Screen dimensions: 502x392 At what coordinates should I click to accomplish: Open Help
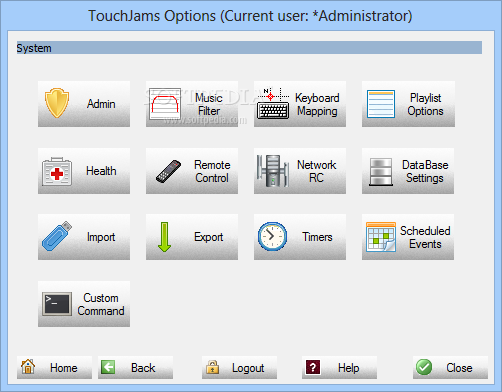tap(339, 367)
